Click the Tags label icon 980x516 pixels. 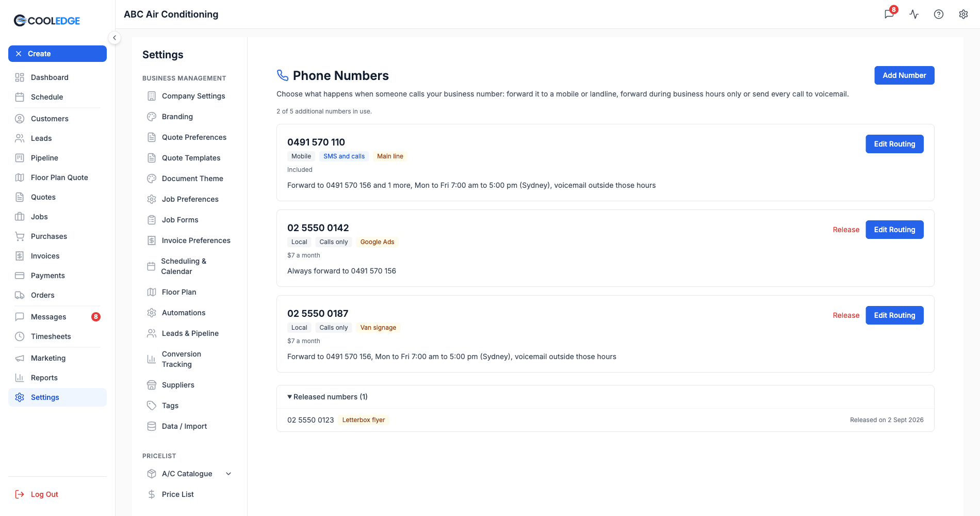pos(152,406)
